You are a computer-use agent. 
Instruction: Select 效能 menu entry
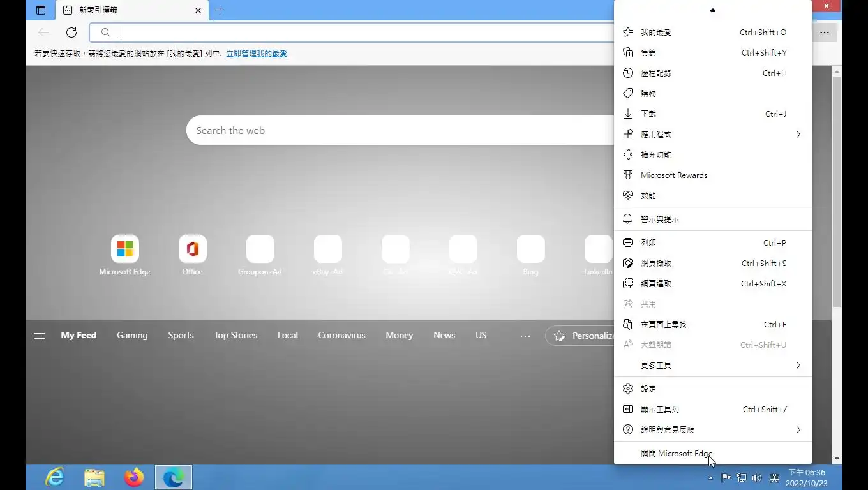coord(712,195)
